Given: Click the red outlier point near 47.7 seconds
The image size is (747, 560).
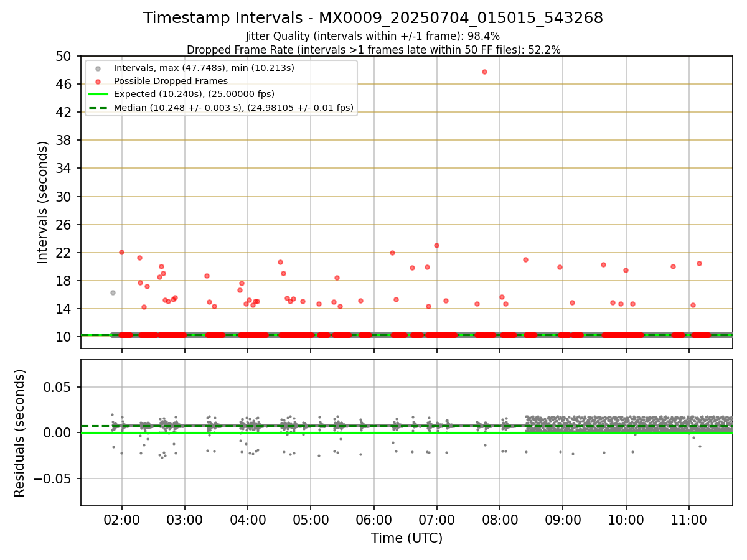Looking at the screenshot, I should coord(484,72).
